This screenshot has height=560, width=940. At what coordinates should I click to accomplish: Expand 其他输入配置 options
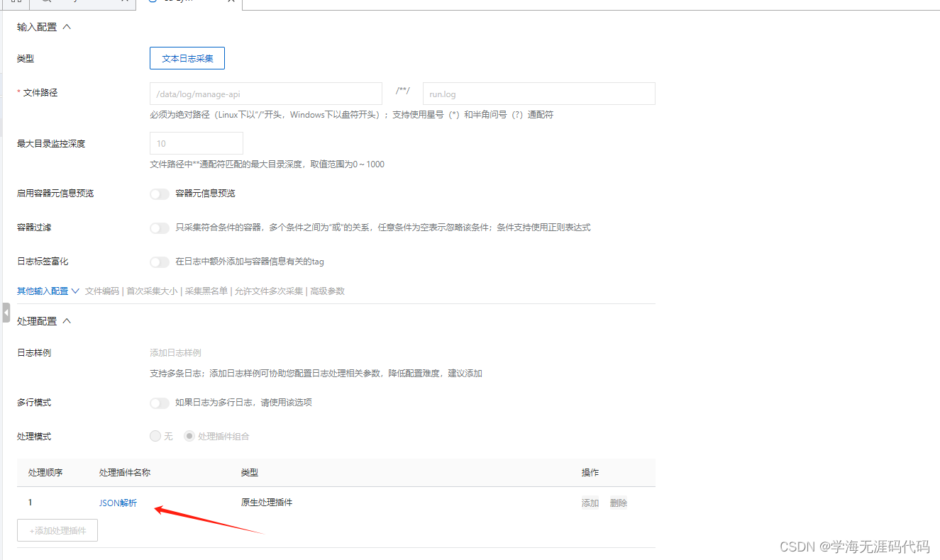(48, 291)
